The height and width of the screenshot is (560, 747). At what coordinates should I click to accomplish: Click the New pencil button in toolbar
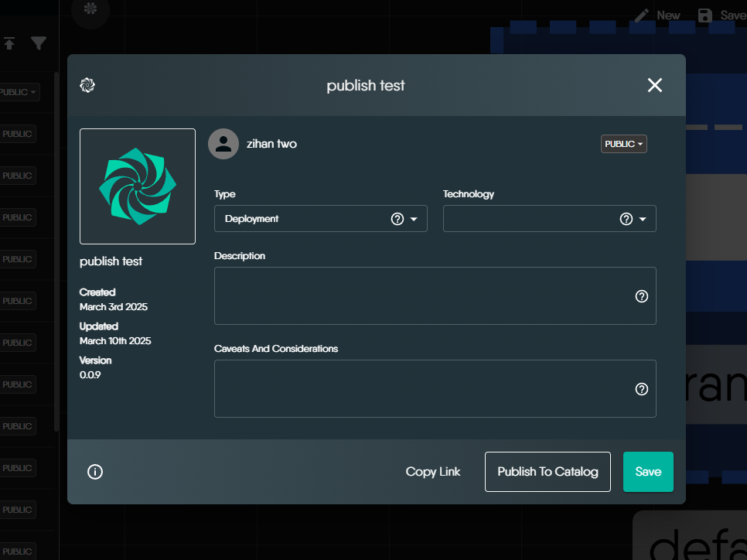pos(657,15)
